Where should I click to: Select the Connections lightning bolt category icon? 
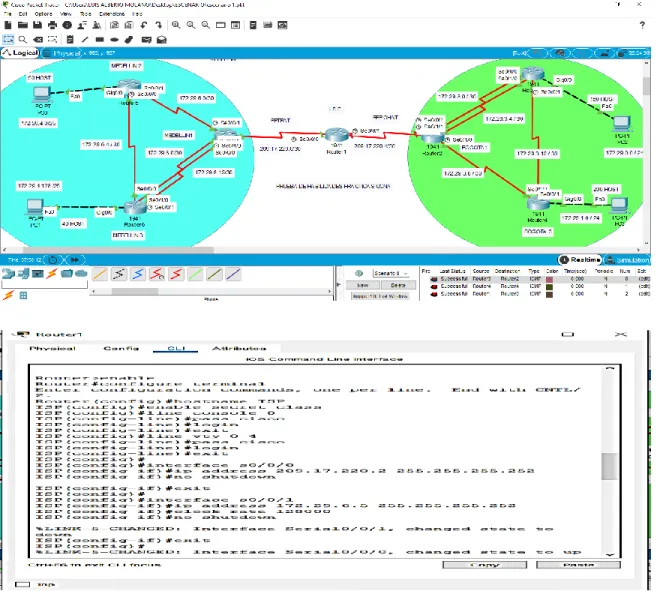pos(52,274)
